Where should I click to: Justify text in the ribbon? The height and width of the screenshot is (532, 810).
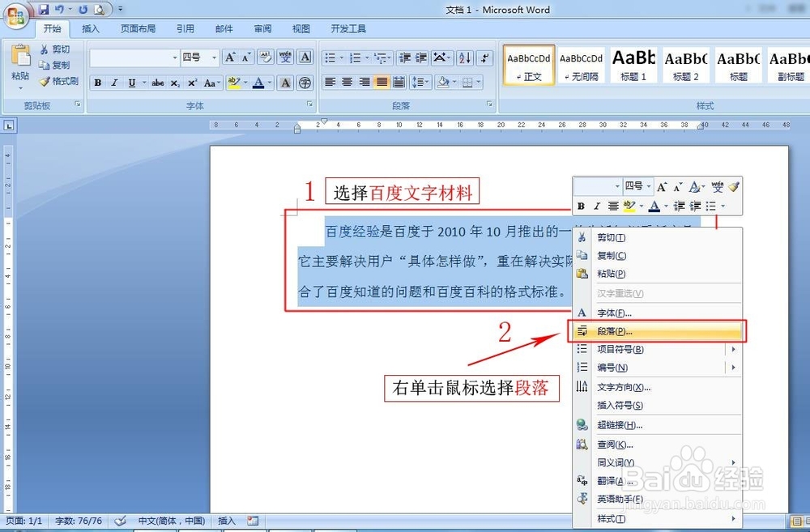(x=382, y=83)
